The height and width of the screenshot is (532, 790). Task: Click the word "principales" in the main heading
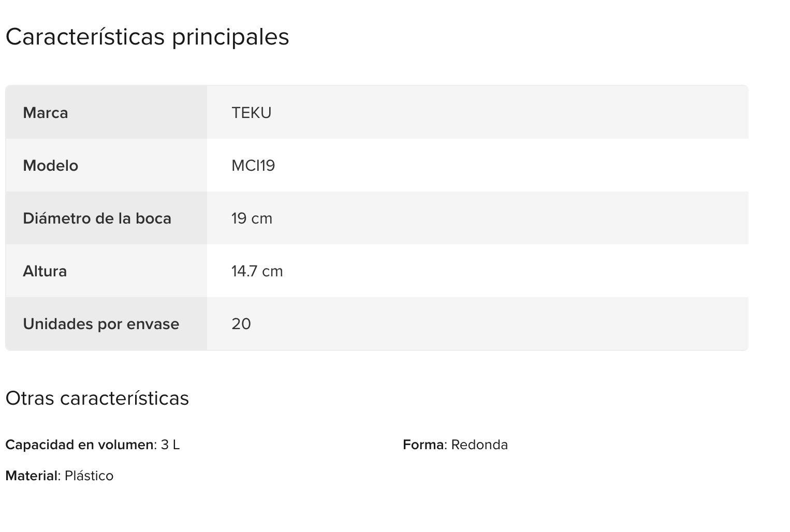tap(230, 37)
